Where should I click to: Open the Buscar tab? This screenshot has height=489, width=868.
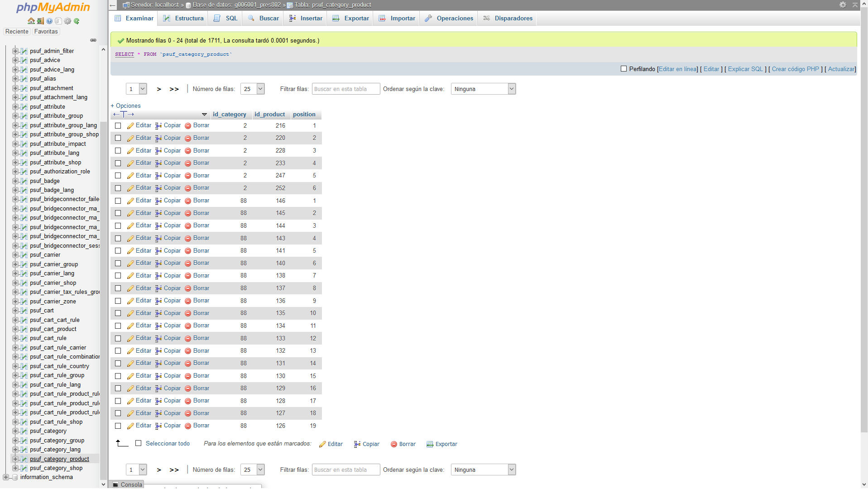(x=263, y=19)
